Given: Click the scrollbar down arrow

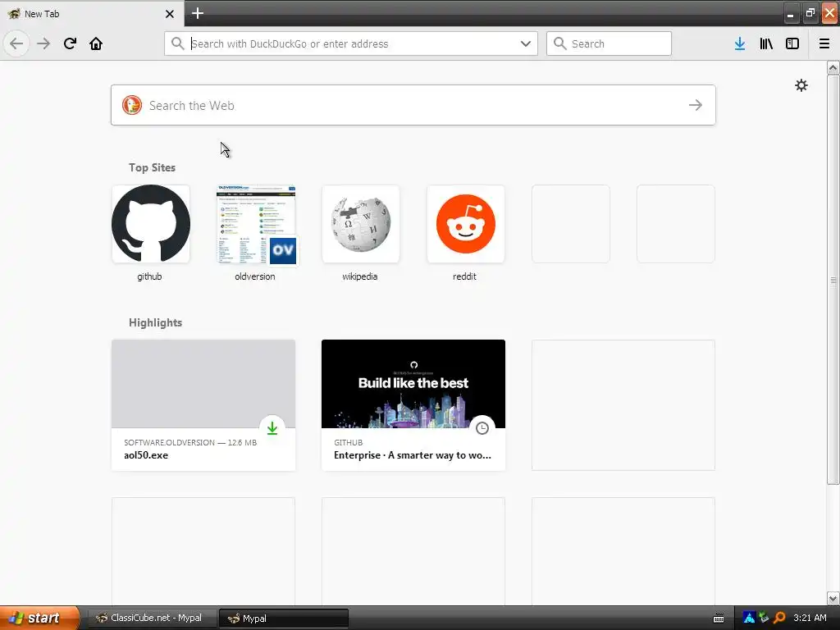Looking at the screenshot, I should pos(833,598).
